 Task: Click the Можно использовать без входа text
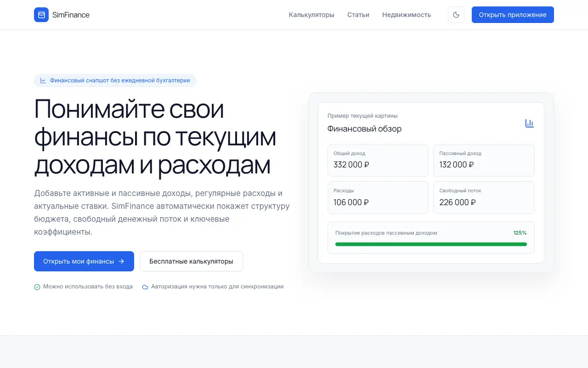[88, 287]
